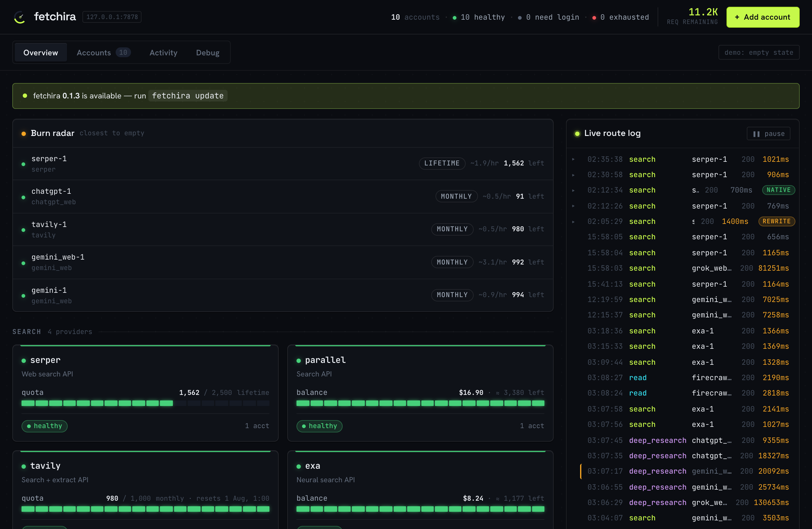Click the NATIVE badge in route log

(778, 190)
